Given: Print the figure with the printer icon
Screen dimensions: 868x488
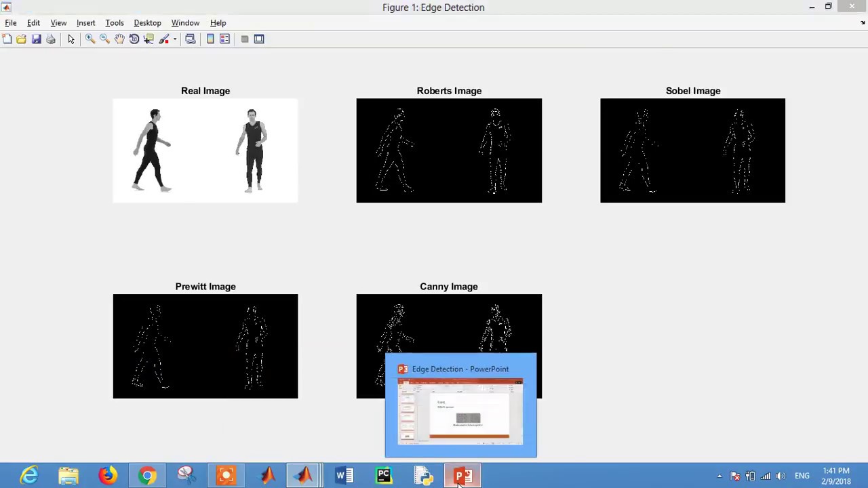Looking at the screenshot, I should pyautogui.click(x=51, y=39).
